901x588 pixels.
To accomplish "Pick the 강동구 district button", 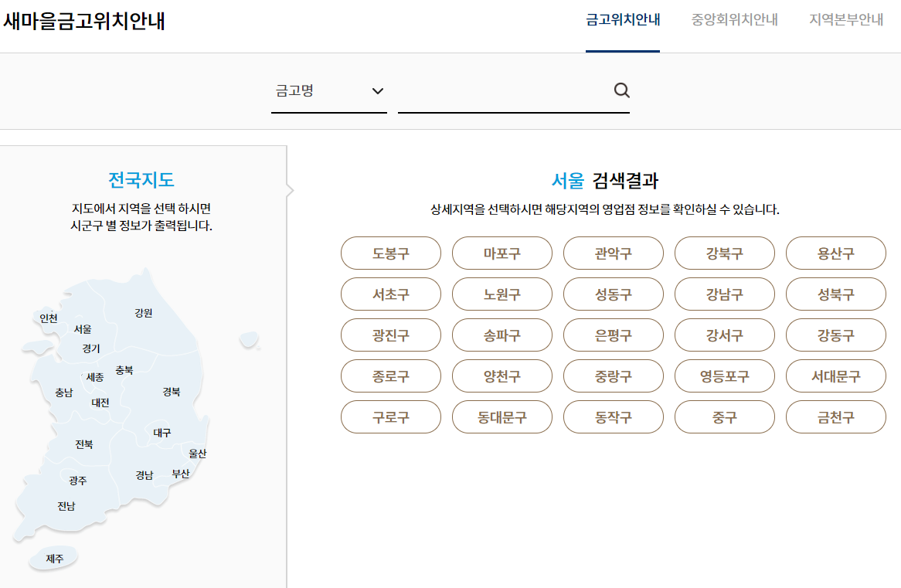I will tap(836, 335).
